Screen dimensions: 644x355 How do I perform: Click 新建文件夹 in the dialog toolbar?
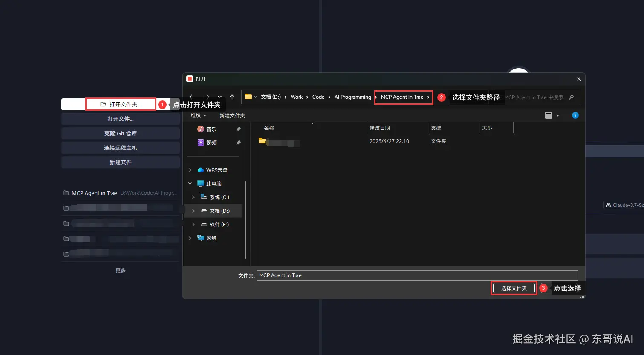click(x=232, y=115)
